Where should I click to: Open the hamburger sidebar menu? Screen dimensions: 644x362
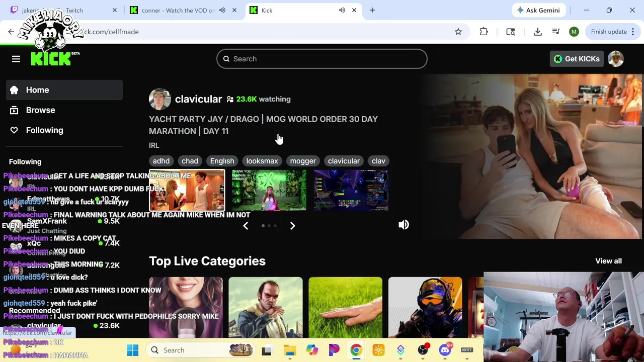click(x=16, y=59)
